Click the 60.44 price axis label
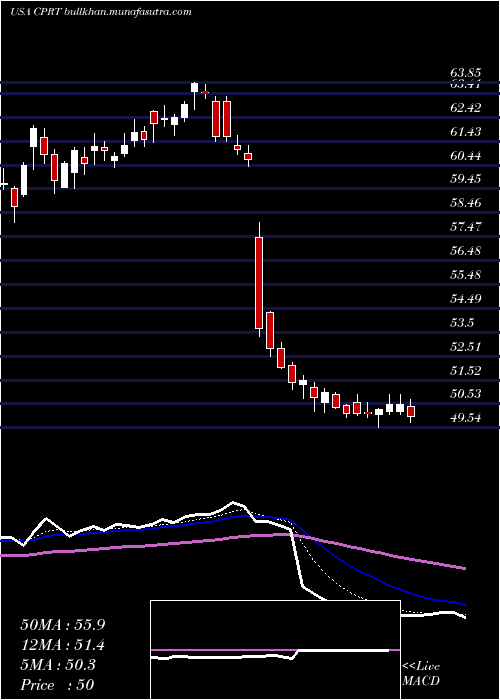Screen dimensions: 500x700 (x=465, y=156)
